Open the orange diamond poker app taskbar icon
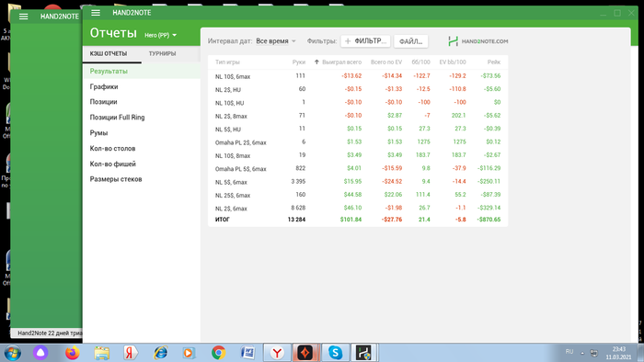 pyautogui.click(x=305, y=353)
